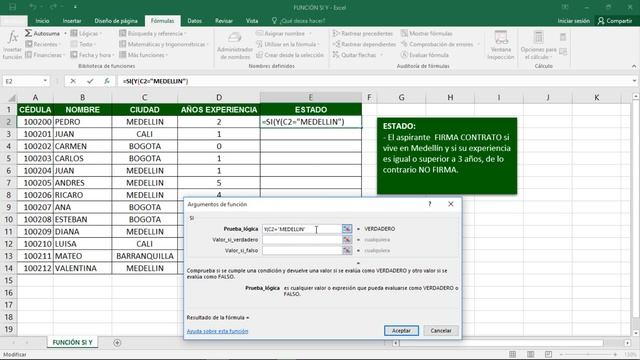Click the zoom slider in status bar
This screenshot has width=640, height=360.
pyautogui.click(x=588, y=354)
